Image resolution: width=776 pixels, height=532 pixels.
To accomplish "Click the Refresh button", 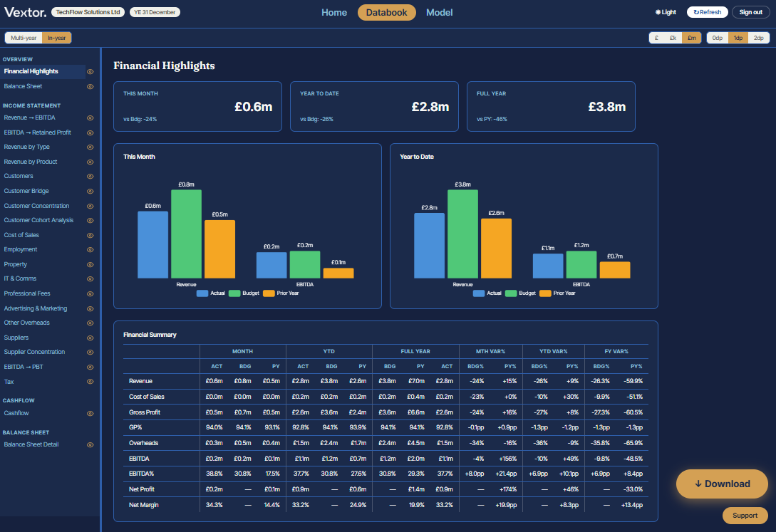I will click(707, 12).
